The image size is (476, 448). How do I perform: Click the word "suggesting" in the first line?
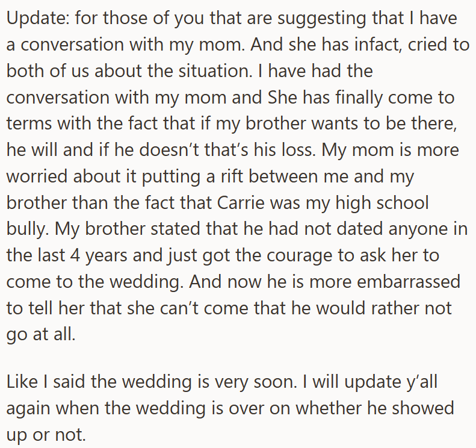click(322, 18)
